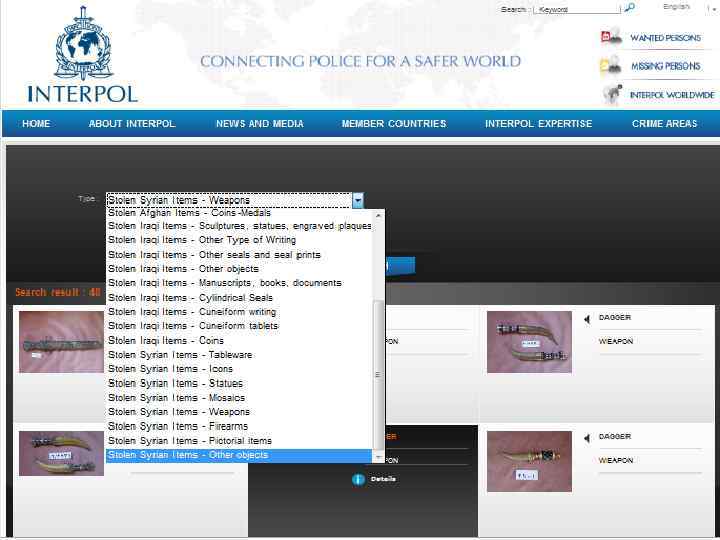Click the arrow icon beside bottom DAGGER result

[587, 438]
